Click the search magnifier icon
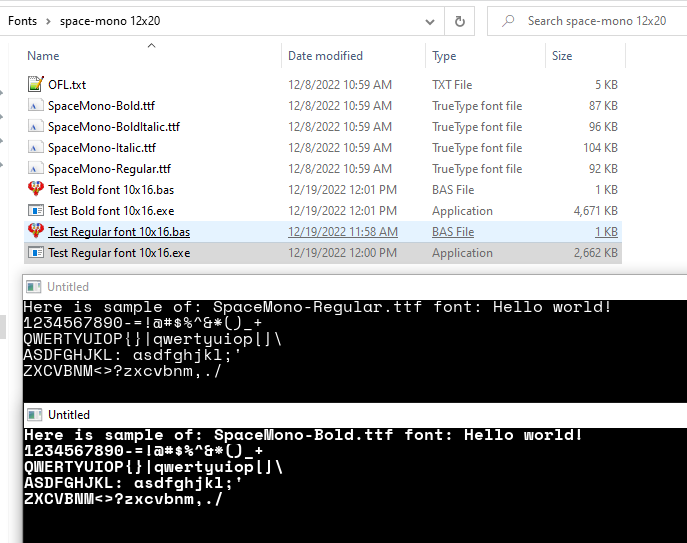This screenshot has width=687, height=543. point(508,21)
